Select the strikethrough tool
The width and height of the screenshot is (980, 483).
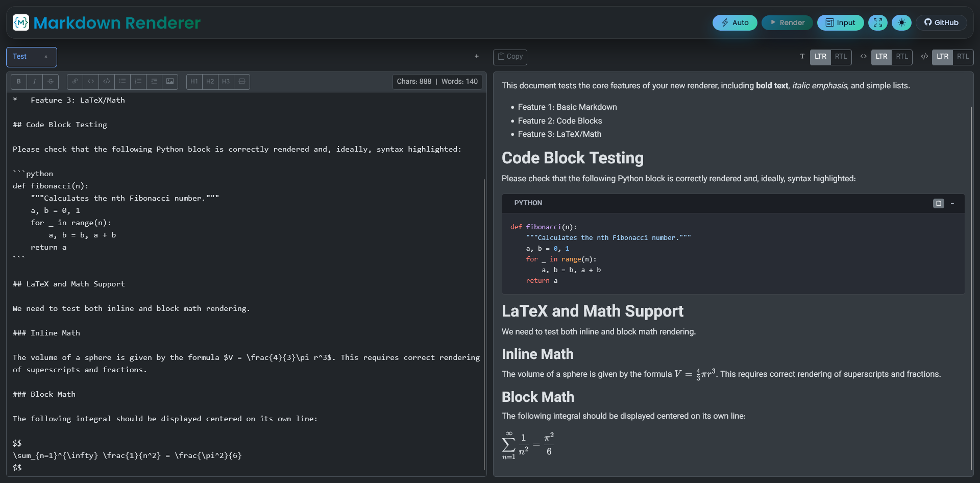click(x=51, y=82)
